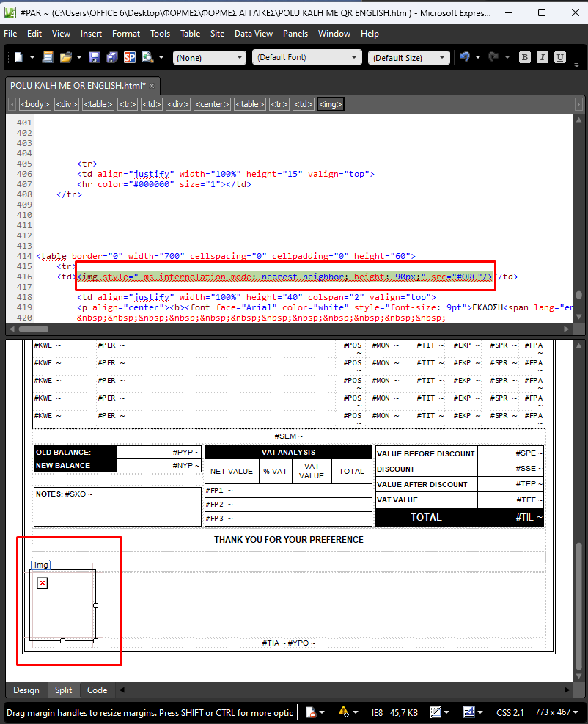
Task: Open the Insert menu
Action: [x=91, y=34]
